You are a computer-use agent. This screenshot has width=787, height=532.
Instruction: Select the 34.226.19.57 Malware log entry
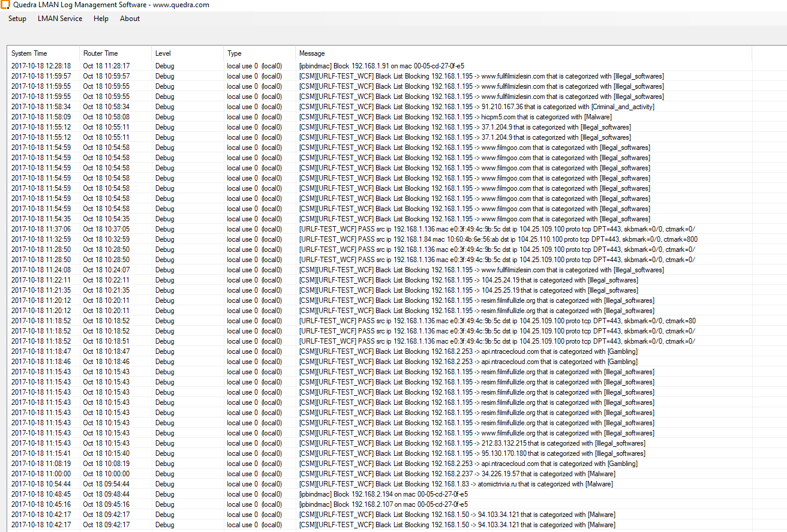(456, 474)
